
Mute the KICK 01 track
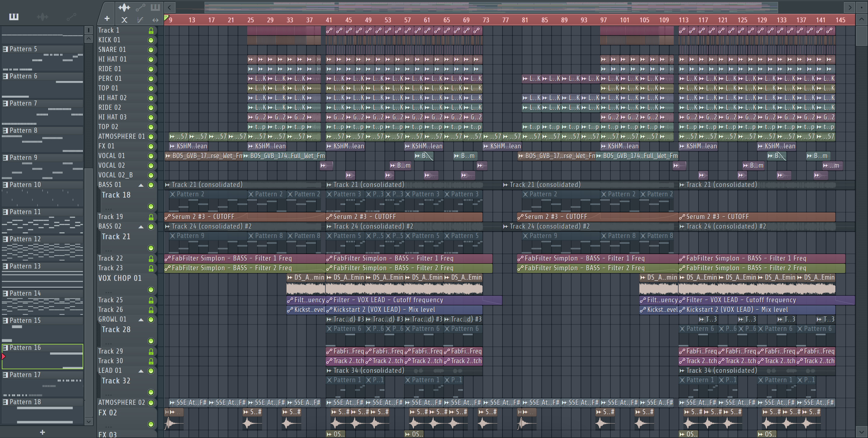[x=151, y=40]
